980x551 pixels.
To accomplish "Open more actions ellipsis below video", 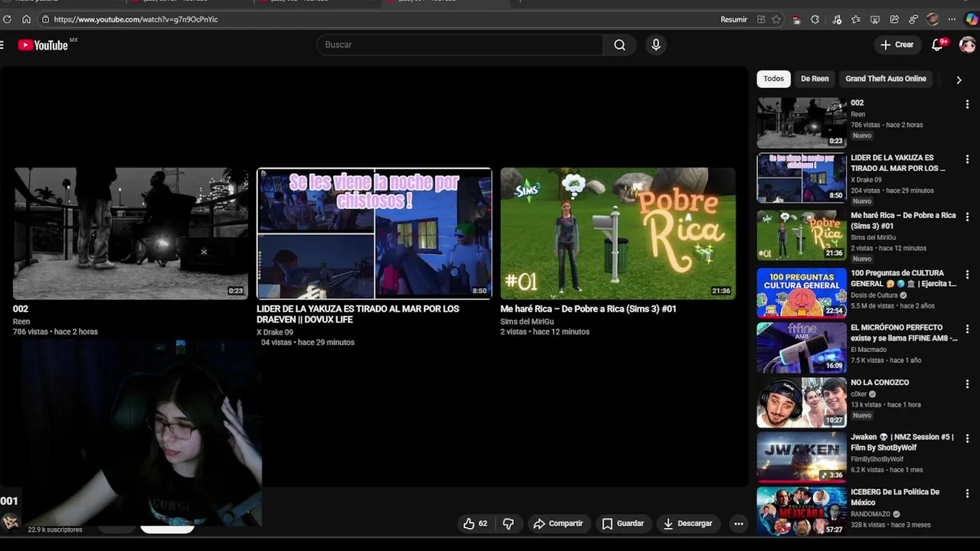I will coord(738,523).
